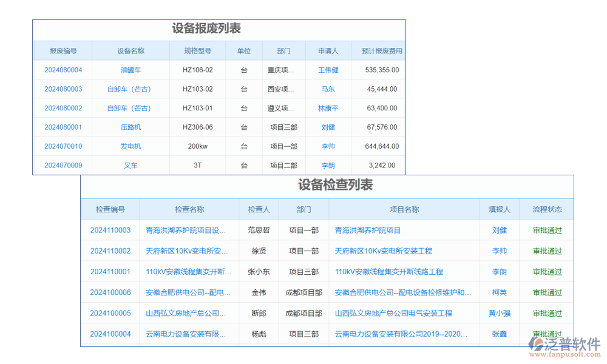View equipment 发电机 details
Screen dimensions: 607x364
tap(130, 146)
